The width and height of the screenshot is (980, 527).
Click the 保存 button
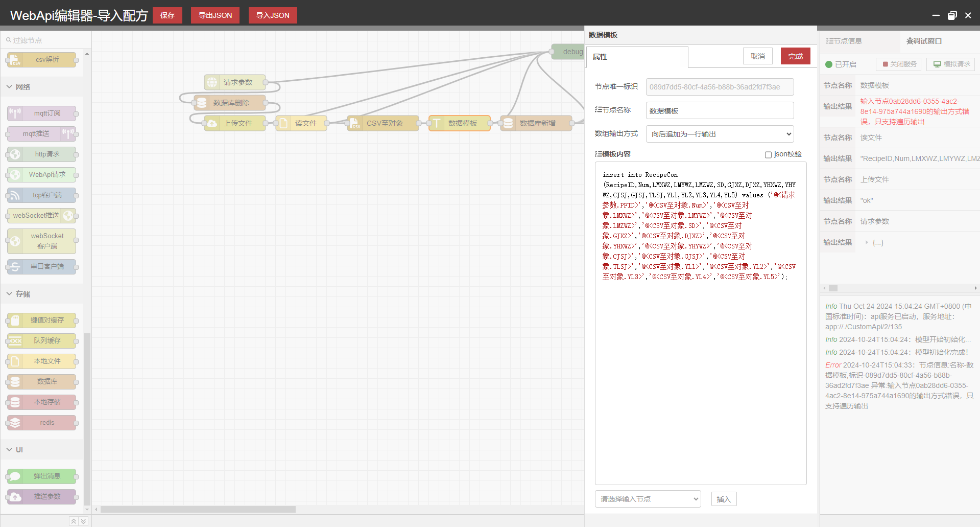tap(168, 15)
